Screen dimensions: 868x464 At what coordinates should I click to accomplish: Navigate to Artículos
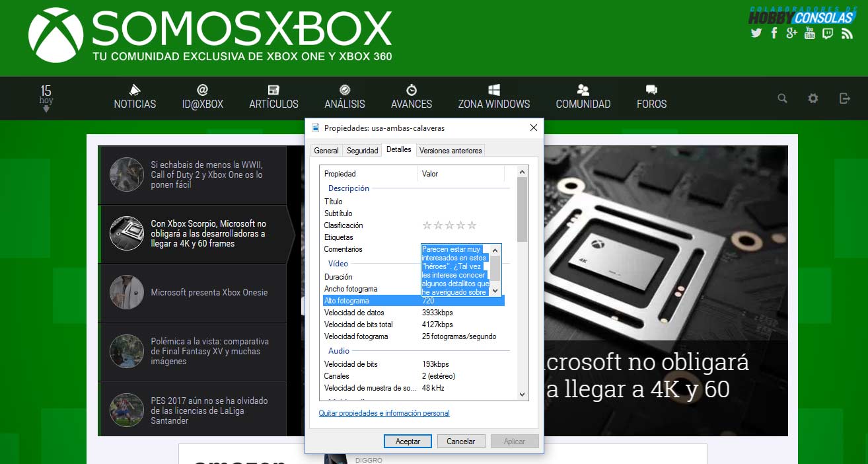tap(273, 97)
